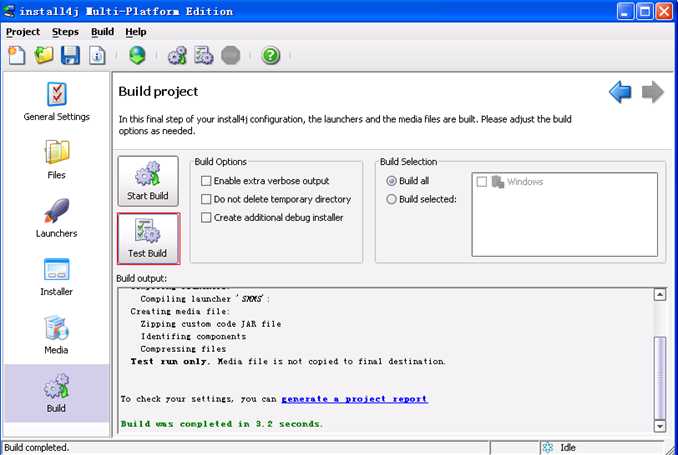Select the Build step in the sidebar
Viewport: 678px width, 455px height.
pyautogui.click(x=57, y=393)
